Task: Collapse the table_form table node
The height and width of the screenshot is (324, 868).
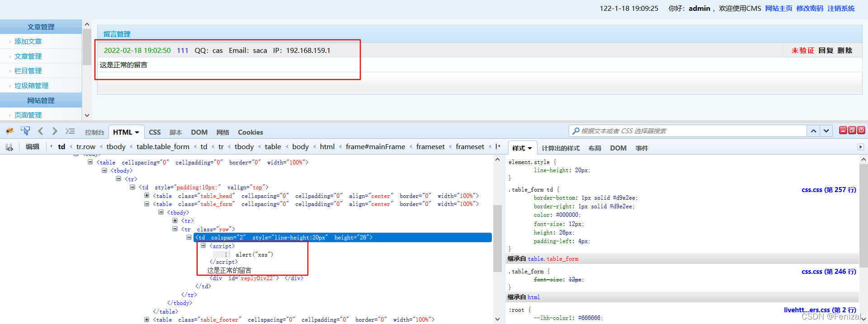Action: tap(147, 204)
